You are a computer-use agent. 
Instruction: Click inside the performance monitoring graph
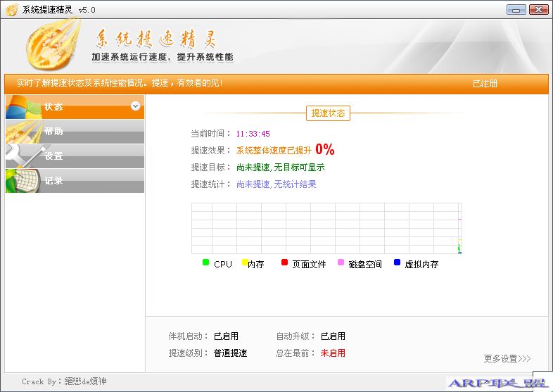tap(326, 228)
